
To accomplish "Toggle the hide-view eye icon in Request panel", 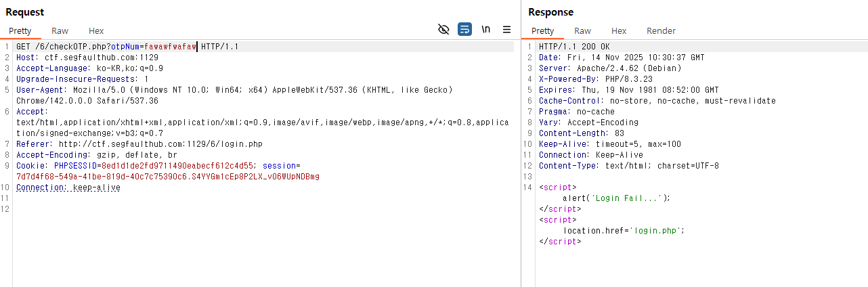I will point(443,29).
